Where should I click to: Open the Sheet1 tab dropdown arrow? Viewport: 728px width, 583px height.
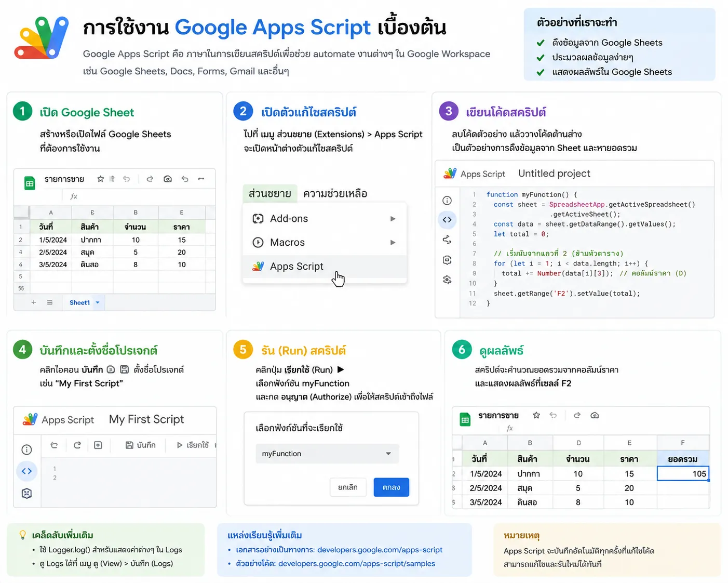click(x=98, y=302)
